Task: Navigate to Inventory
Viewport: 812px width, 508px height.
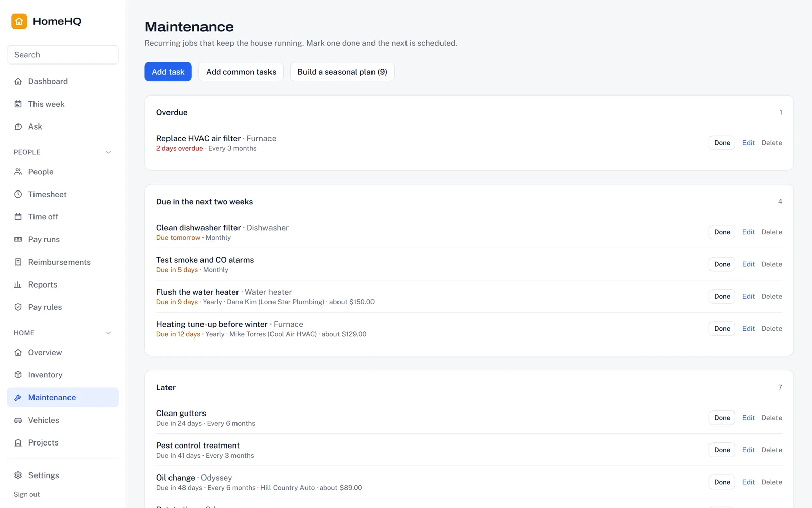Action: point(63,375)
